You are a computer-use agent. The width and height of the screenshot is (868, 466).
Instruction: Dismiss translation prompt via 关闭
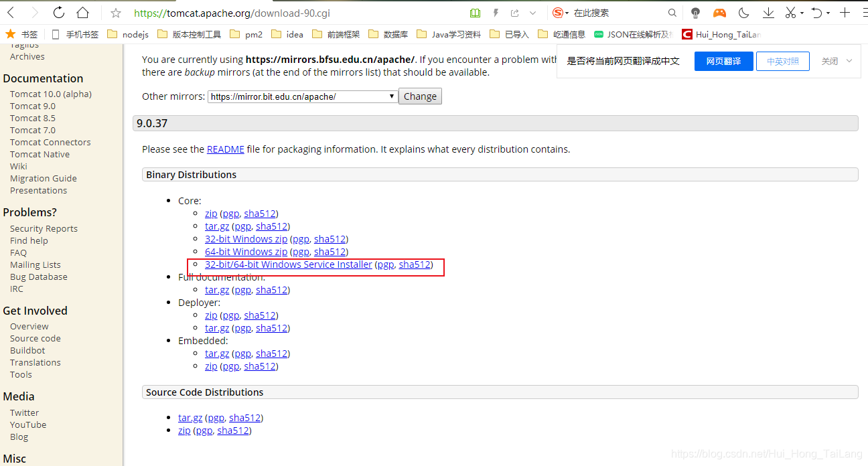click(830, 61)
